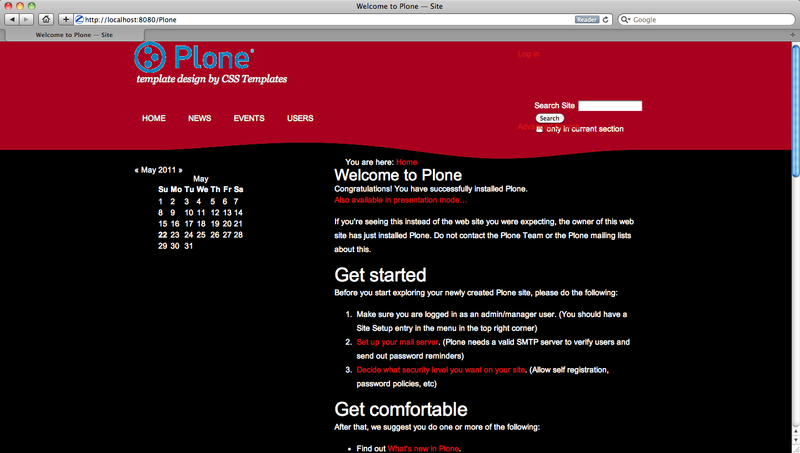Open 'Set up your mail server' link
Image resolution: width=800 pixels, height=453 pixels.
[x=399, y=342]
